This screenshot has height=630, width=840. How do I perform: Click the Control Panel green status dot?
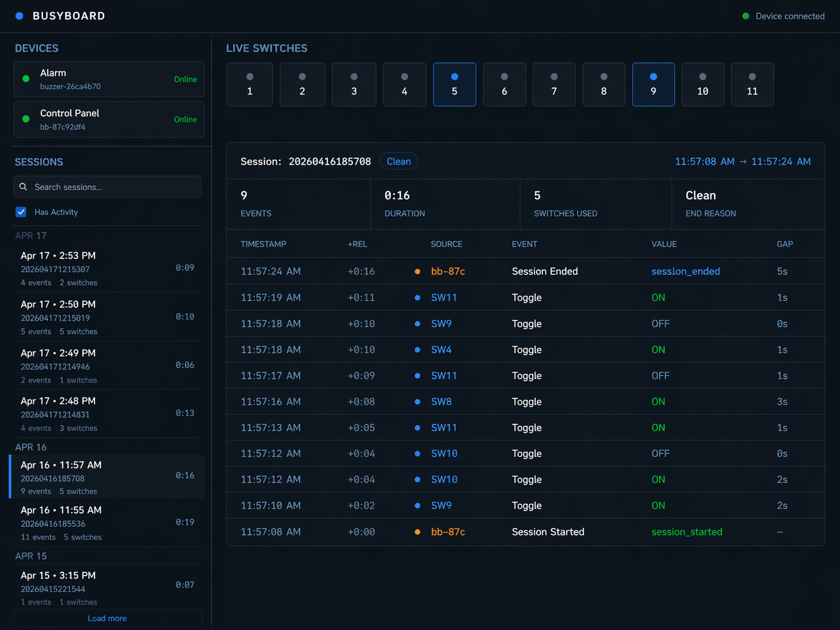26,119
